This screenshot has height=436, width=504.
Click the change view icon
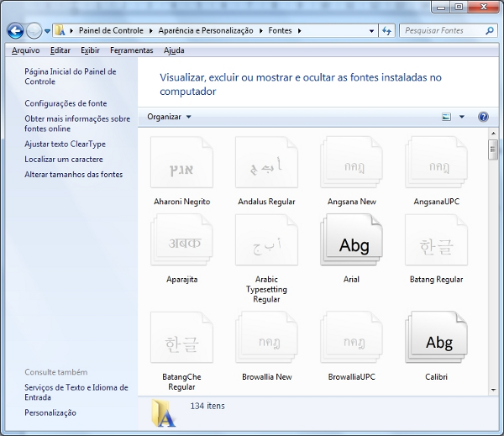point(447,117)
